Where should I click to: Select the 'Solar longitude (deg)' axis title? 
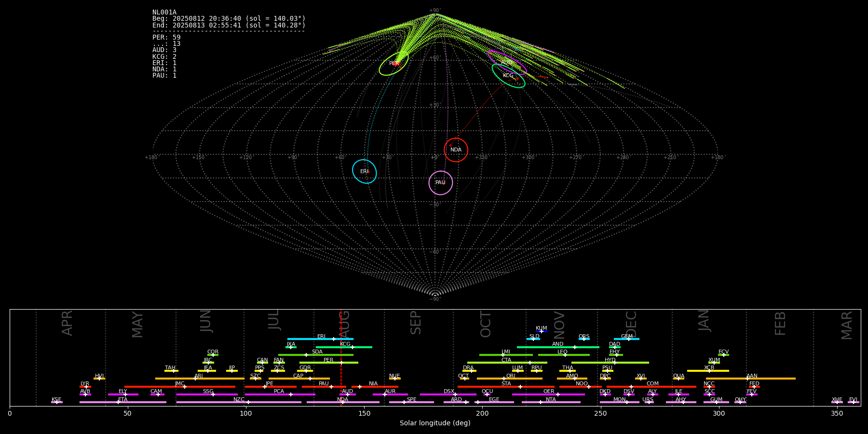click(435, 423)
